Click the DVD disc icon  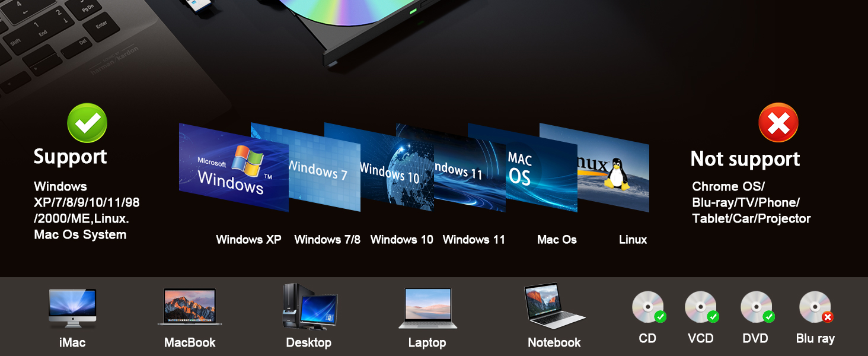[756, 307]
